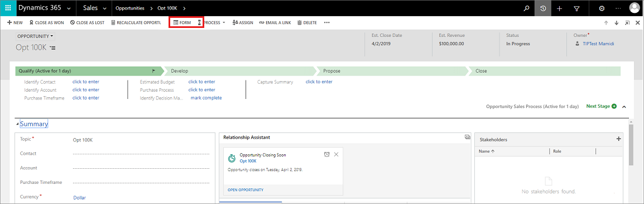This screenshot has width=644, height=204.
Task: Open recently viewed items clock icon
Action: click(543, 8)
